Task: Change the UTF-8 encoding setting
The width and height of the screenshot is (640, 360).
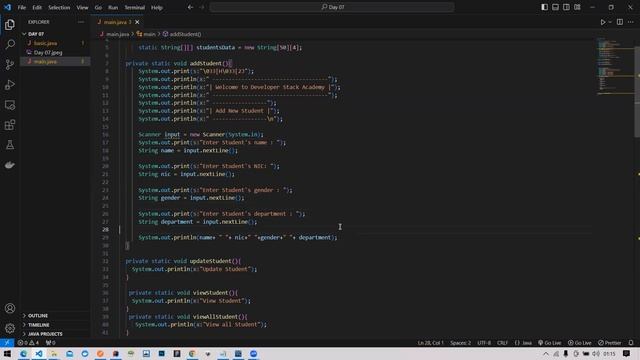Action: 484,343
